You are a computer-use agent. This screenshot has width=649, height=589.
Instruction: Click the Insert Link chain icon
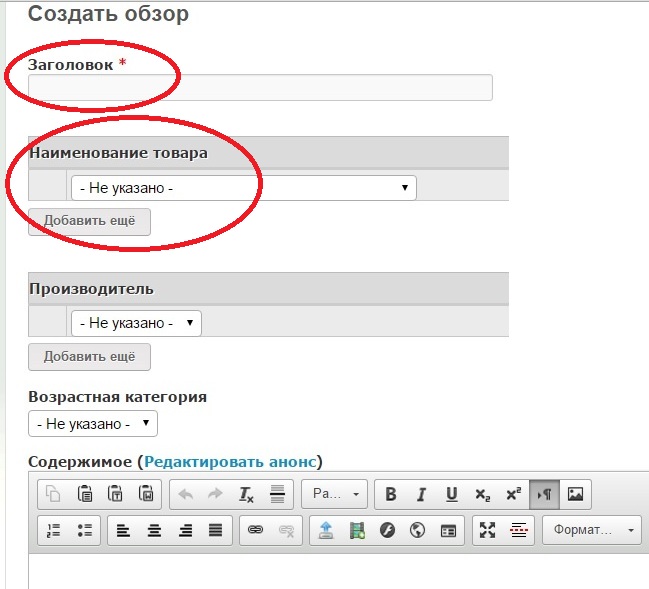[255, 530]
